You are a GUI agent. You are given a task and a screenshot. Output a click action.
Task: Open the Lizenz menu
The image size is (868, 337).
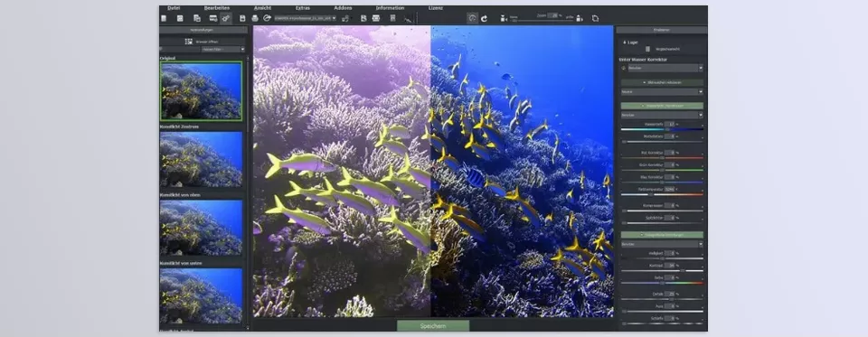[436, 8]
